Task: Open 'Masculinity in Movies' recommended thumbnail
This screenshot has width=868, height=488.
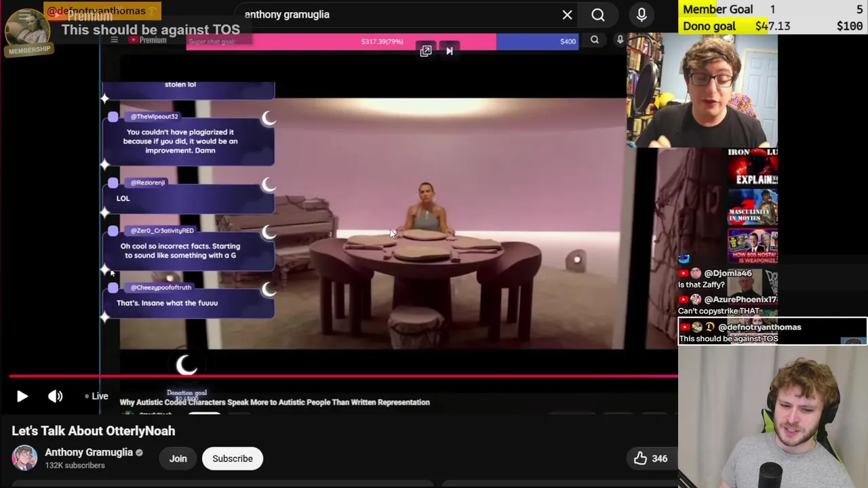Action: click(x=753, y=207)
